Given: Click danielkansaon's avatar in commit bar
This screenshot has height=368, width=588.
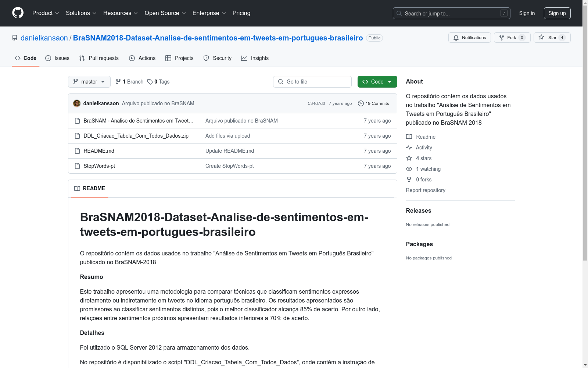Looking at the screenshot, I should (77, 103).
